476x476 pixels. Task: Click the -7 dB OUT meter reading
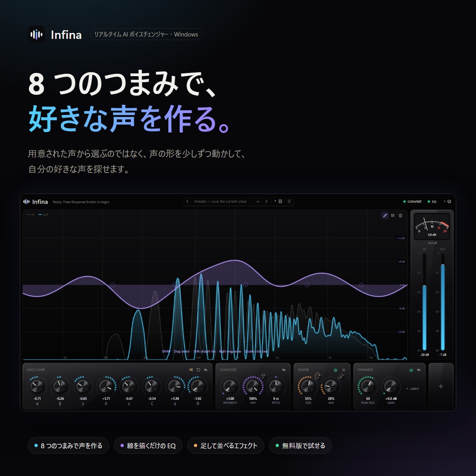(443, 355)
